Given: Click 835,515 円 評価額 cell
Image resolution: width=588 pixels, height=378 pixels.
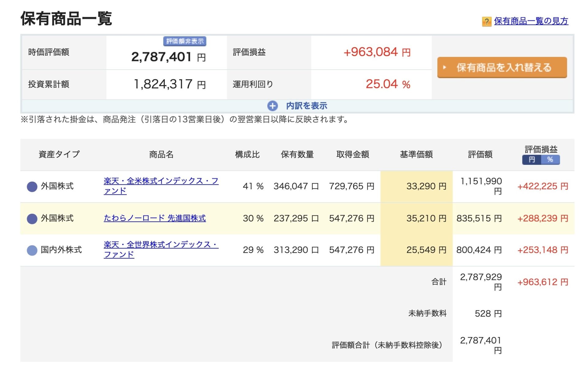Looking at the screenshot, I should [x=479, y=218].
